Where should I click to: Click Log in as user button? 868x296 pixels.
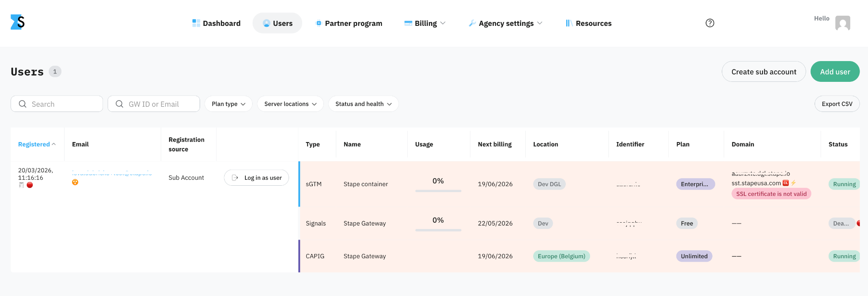(256, 178)
